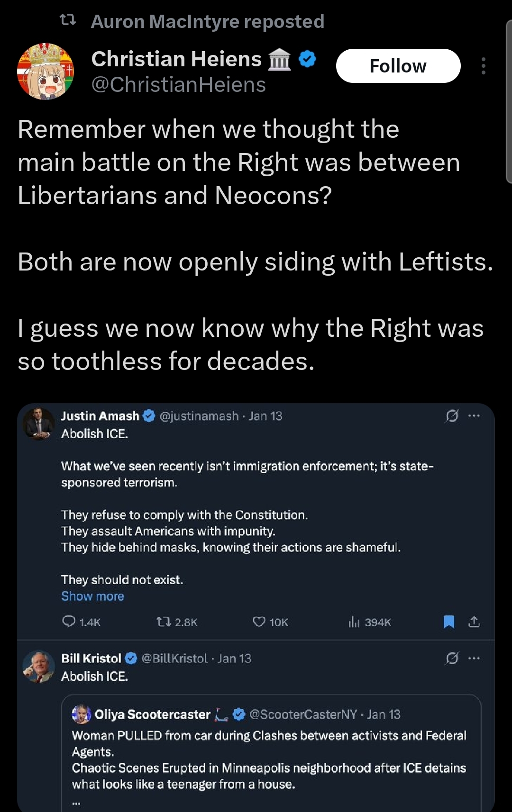Image resolution: width=512 pixels, height=812 pixels.
Task: Open more options on Justin Amash's tweet
Action: pos(474,416)
